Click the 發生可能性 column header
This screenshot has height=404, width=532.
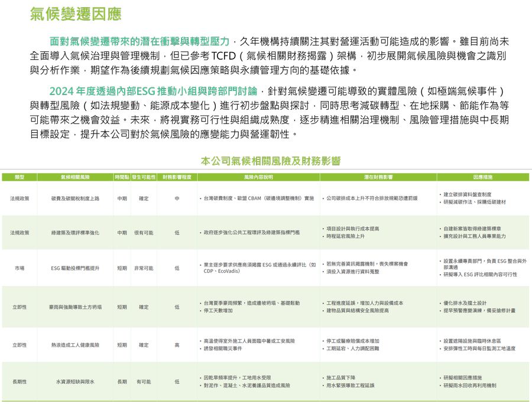[x=144, y=177]
